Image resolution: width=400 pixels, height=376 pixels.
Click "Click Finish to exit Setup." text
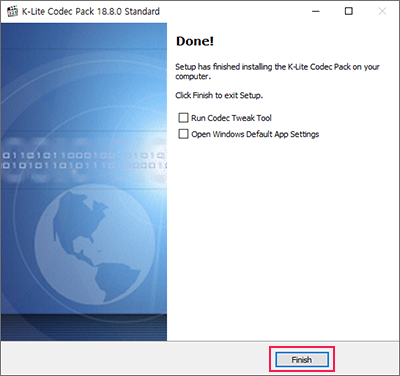coord(219,95)
